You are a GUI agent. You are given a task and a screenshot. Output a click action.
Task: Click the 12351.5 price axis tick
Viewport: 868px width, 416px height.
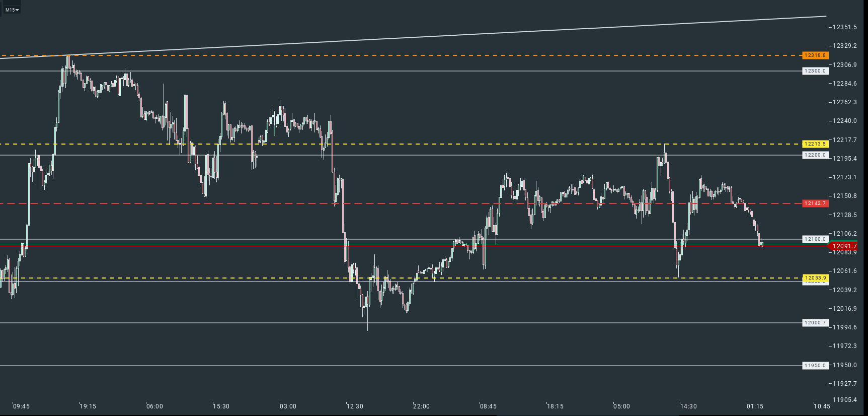tap(844, 27)
